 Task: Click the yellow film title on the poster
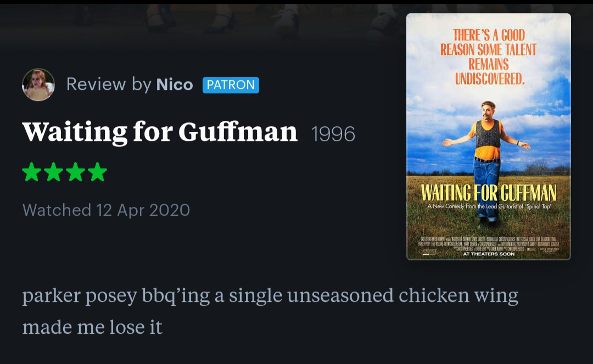(488, 193)
